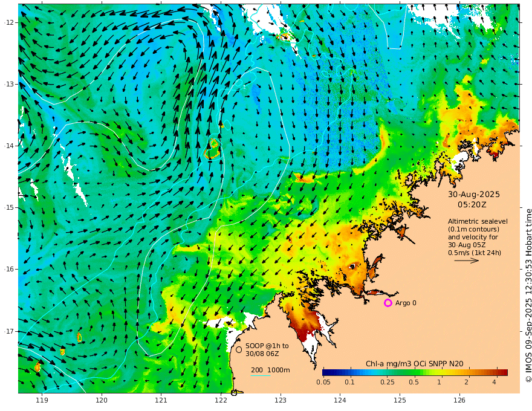Click latitude axis label -17
Screen dimensions: 532x411
pos(9,331)
